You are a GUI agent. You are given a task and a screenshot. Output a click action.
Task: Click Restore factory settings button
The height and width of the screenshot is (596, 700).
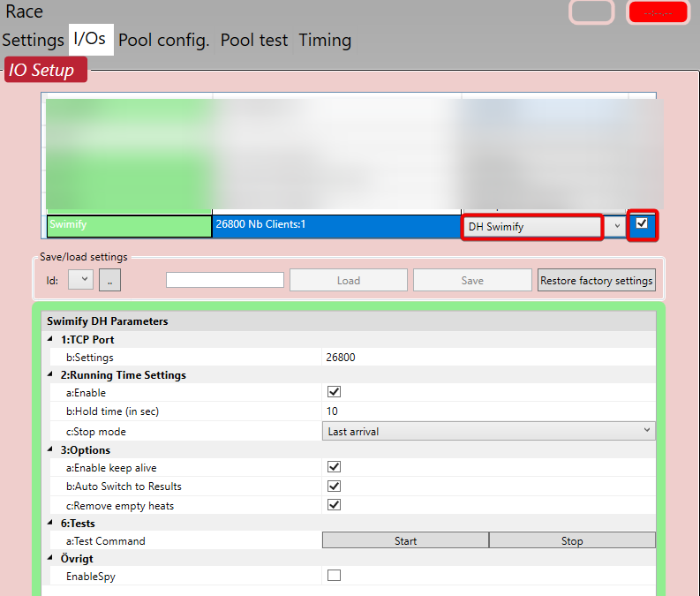[x=597, y=280]
